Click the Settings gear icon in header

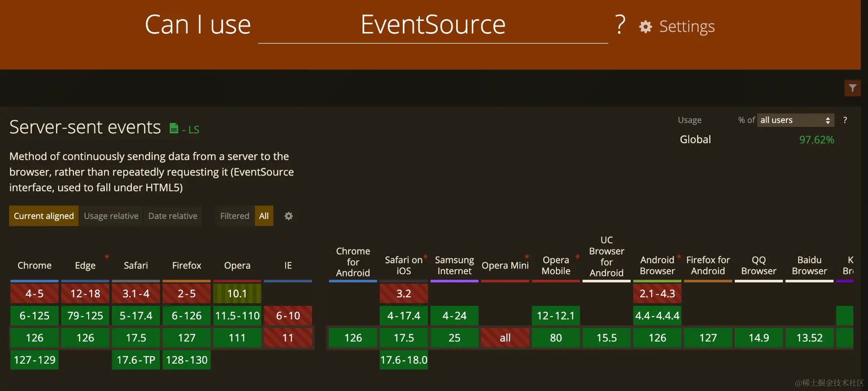(645, 27)
